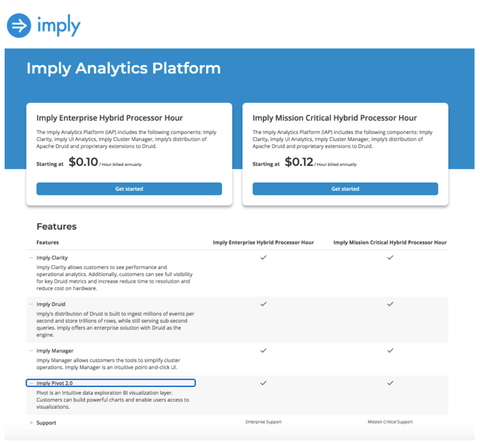This screenshot has height=448, width=480.
Task: Click the imply wordmark text
Action: [58, 26]
